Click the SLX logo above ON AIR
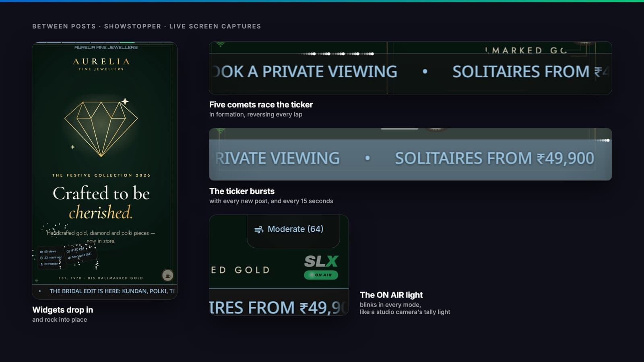 point(321,261)
